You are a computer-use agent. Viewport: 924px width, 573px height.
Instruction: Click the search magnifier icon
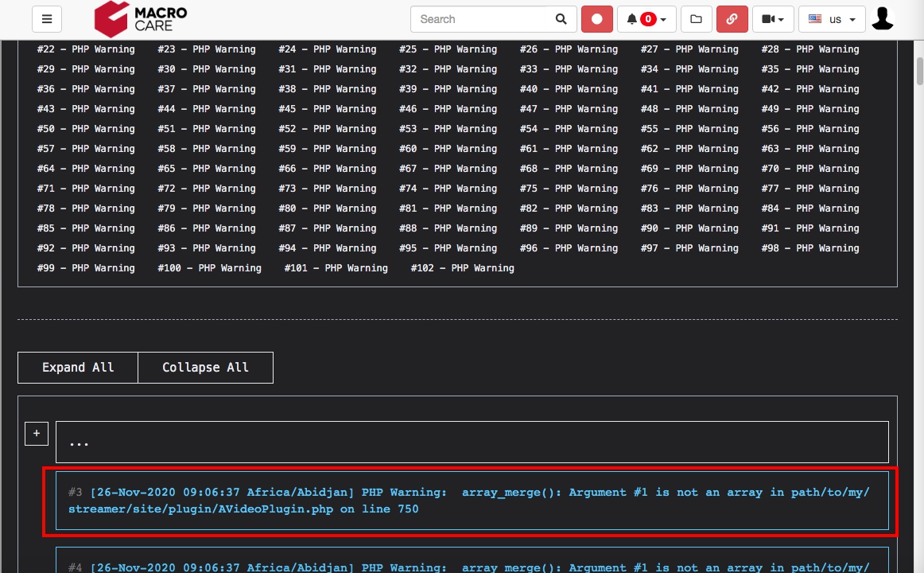click(561, 18)
